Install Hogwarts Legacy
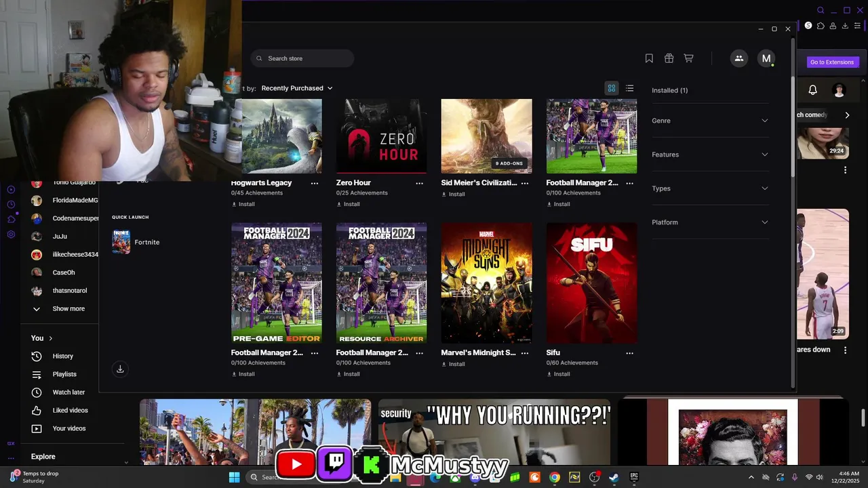Image resolution: width=868 pixels, height=488 pixels. (243, 204)
